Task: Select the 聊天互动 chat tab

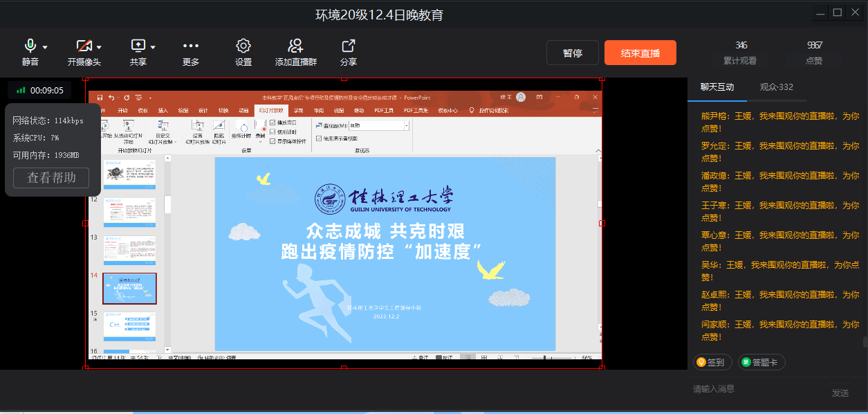Action: 717,87
